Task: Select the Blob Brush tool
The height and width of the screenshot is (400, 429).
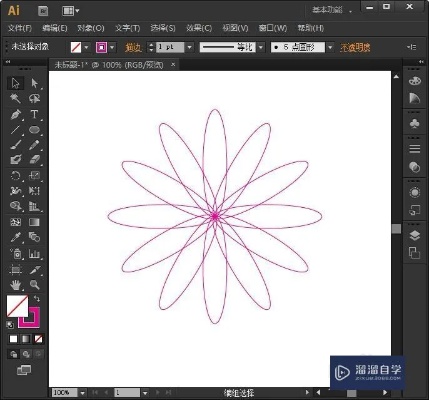Action: [x=15, y=160]
